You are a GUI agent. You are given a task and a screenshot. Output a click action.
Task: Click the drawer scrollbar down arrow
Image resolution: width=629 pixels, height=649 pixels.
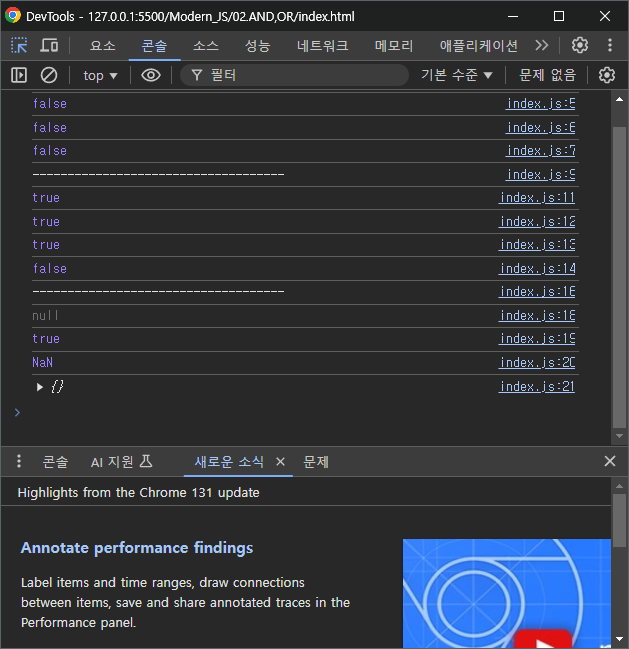[619, 639]
